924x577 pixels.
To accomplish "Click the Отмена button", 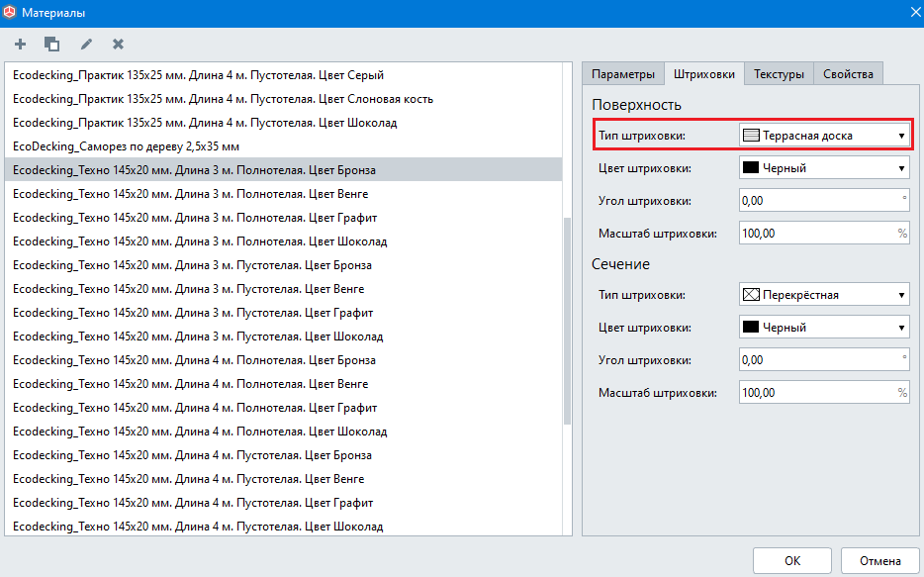I will 879,561.
